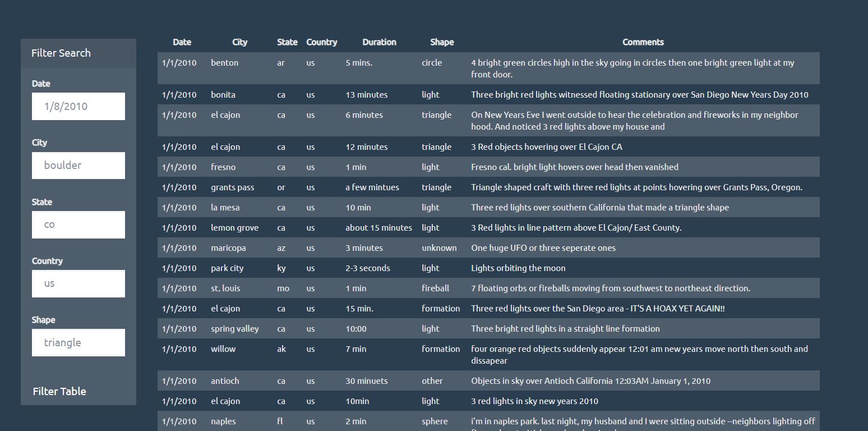Click the Filter Search panel heading
868x431 pixels.
(61, 53)
